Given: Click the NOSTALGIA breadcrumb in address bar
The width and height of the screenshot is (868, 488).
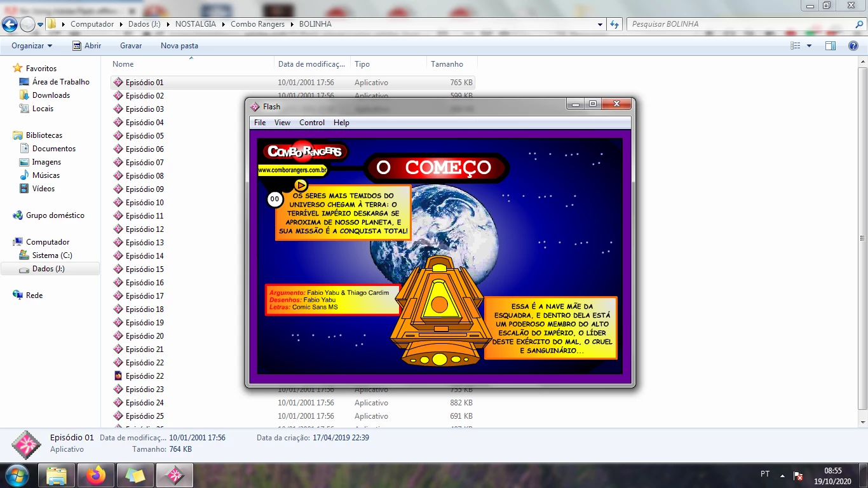Looking at the screenshot, I should pos(197,24).
